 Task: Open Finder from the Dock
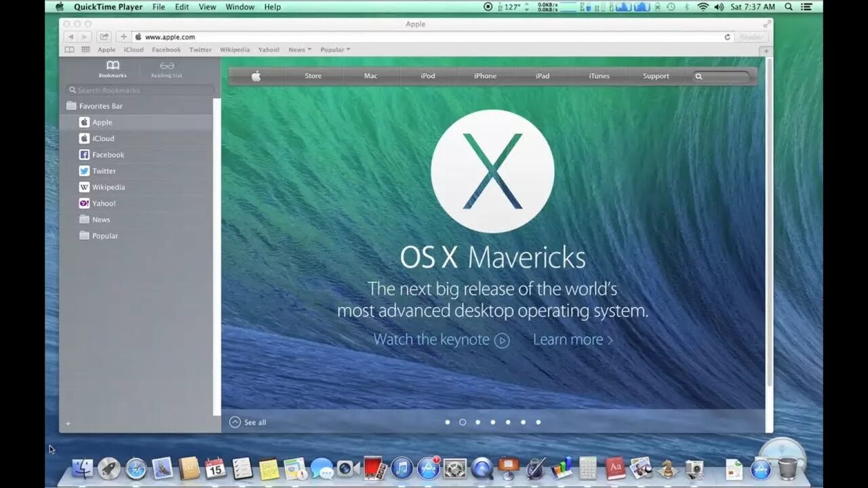(x=83, y=468)
